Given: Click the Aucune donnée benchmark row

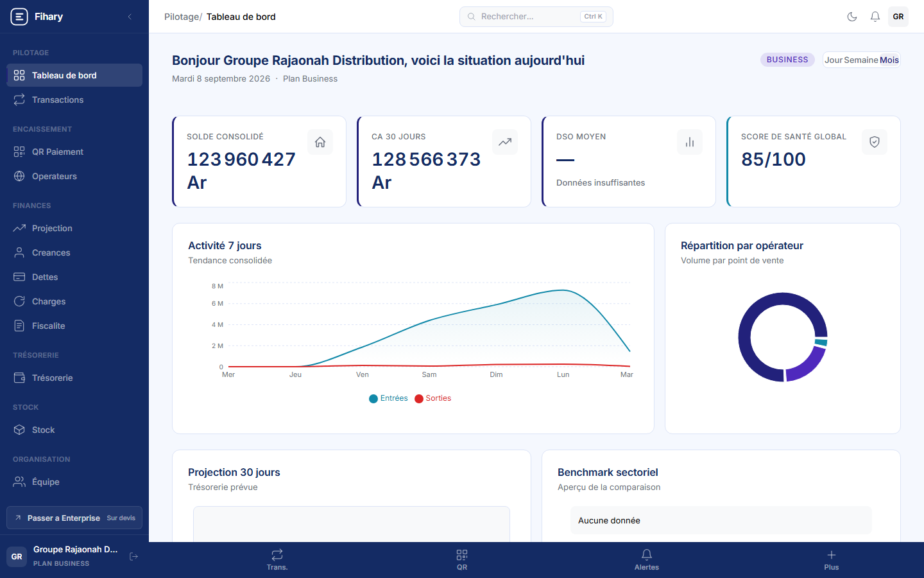Looking at the screenshot, I should [x=721, y=520].
